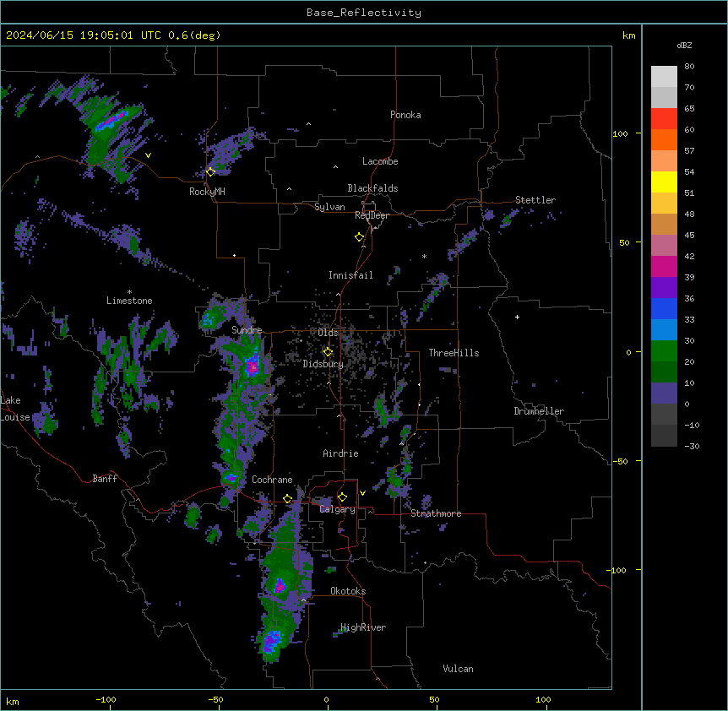
Task: Click the white plus marker northwest of Drumheller
Action: point(517,317)
